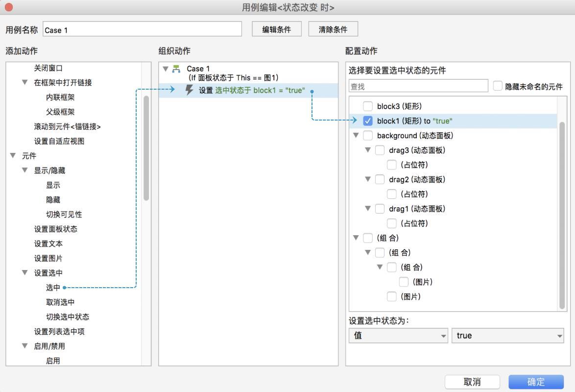Image resolution: width=575 pixels, height=392 pixels.
Task: Click the 编辑条件 button
Action: [x=277, y=29]
